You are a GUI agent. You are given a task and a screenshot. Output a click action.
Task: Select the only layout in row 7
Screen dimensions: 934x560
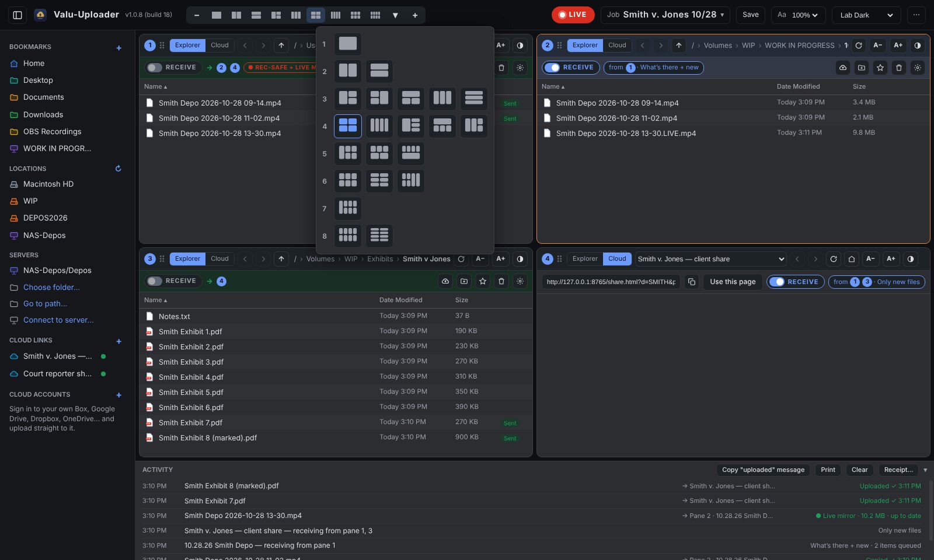pos(348,208)
